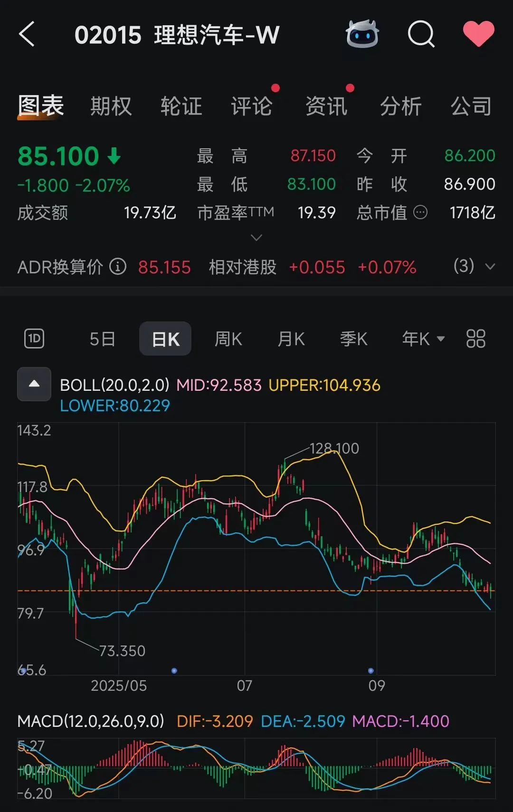Tap the back arrow icon
Image resolution: width=513 pixels, height=812 pixels.
[x=27, y=34]
